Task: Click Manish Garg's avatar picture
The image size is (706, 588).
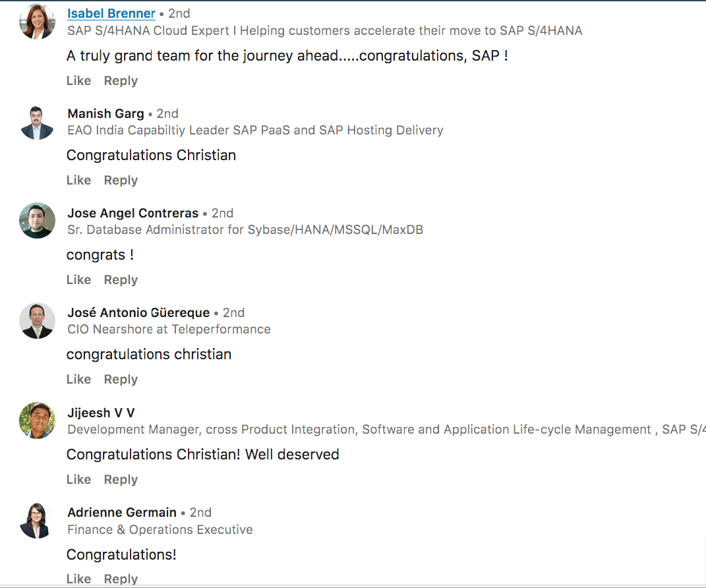Action: [x=38, y=121]
